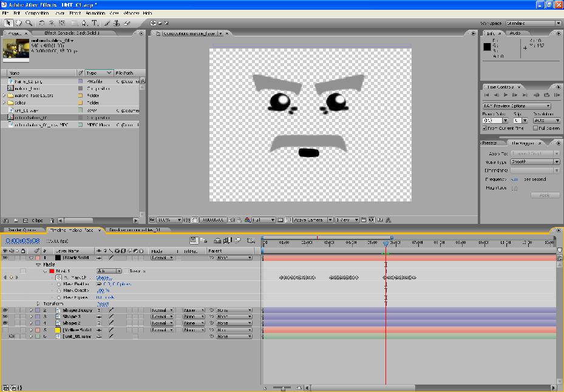Activate the Brush tool
The width and height of the screenshot is (564, 392).
point(107,23)
